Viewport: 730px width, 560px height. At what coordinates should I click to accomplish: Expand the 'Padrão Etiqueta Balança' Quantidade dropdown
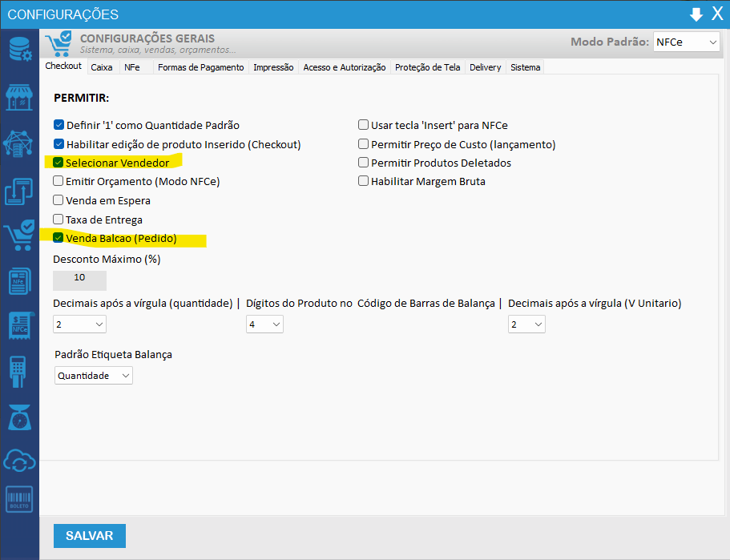pos(94,375)
